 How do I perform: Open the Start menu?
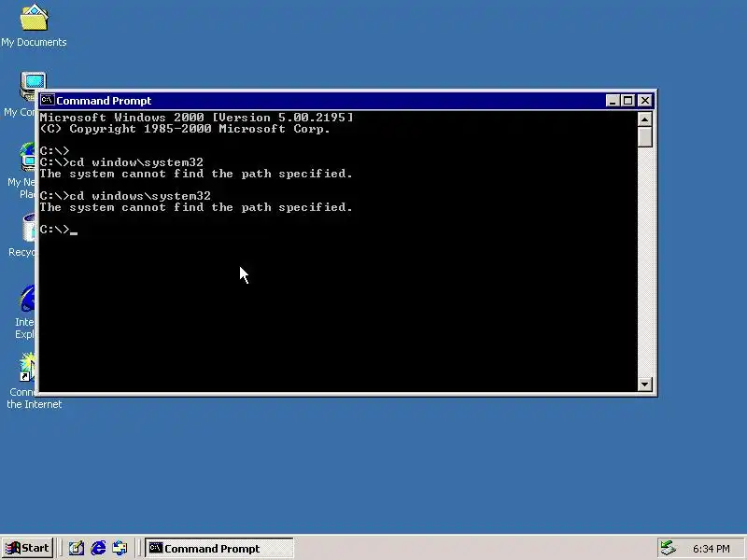(27, 548)
